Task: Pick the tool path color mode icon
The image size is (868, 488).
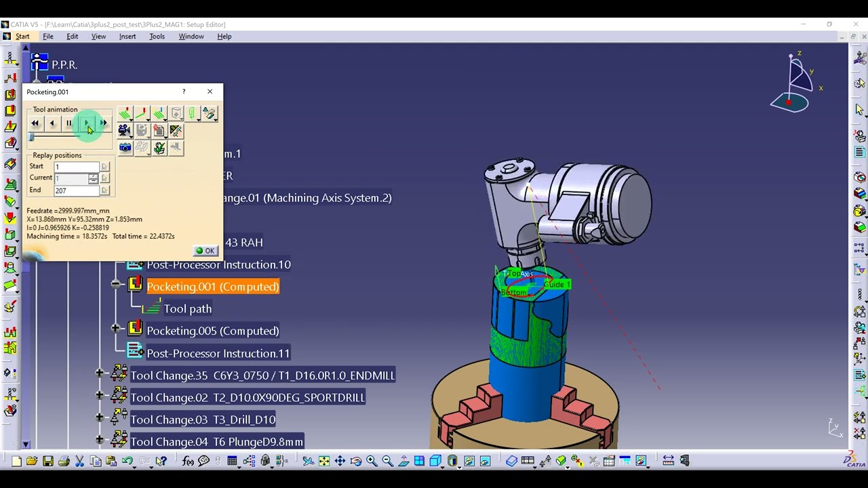Action: click(159, 113)
